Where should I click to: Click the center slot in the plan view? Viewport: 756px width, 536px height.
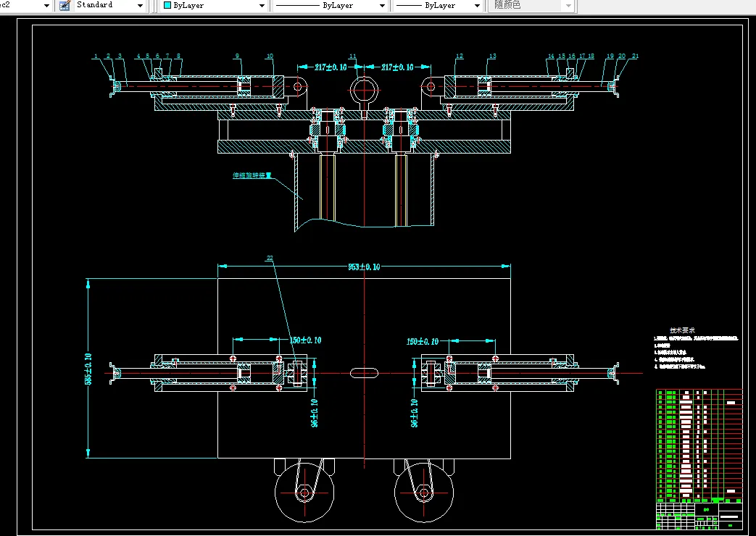pos(365,372)
